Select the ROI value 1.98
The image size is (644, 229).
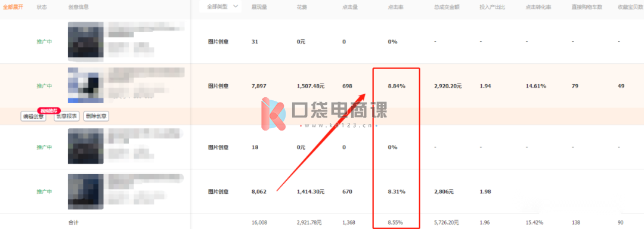coord(484,191)
